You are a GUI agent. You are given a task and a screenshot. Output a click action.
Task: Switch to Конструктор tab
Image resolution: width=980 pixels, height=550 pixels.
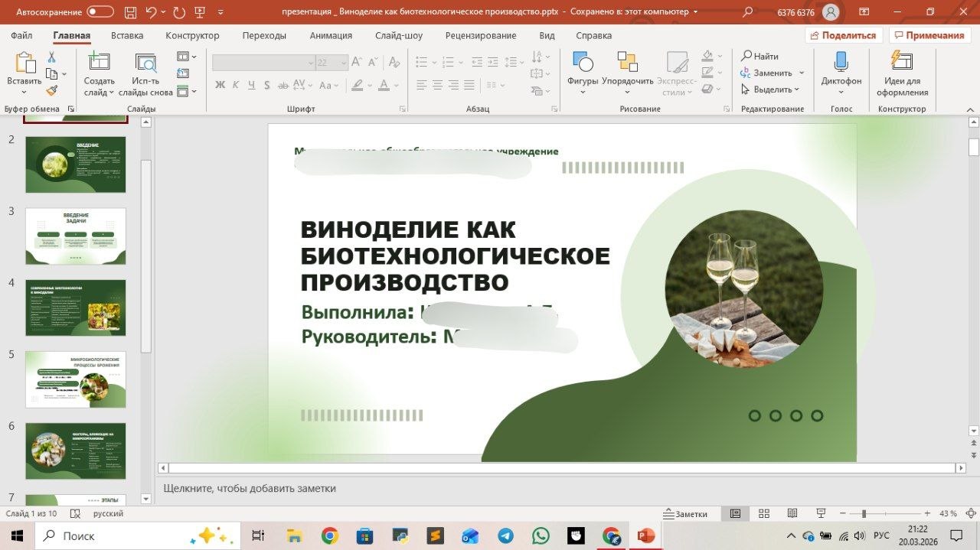(192, 35)
